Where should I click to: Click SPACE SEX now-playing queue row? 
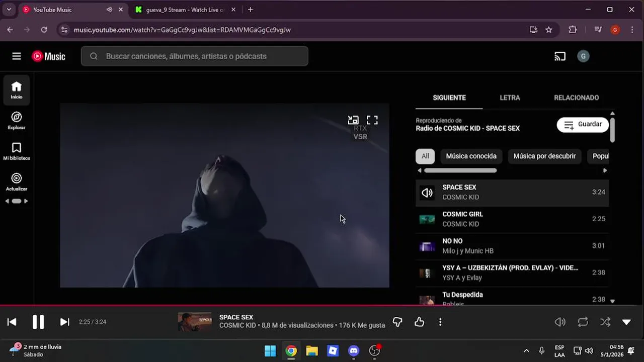click(x=512, y=193)
